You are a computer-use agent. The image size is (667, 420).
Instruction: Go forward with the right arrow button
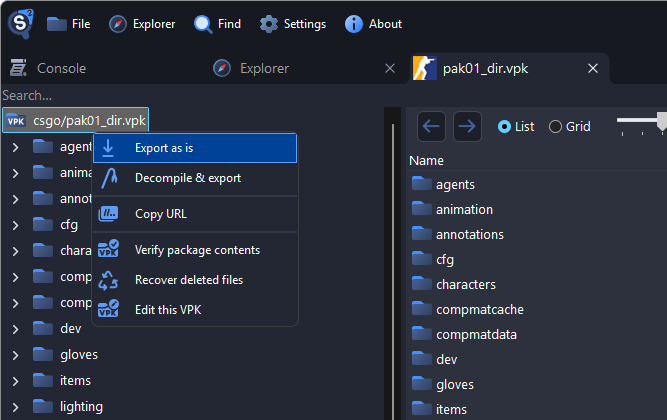467,126
